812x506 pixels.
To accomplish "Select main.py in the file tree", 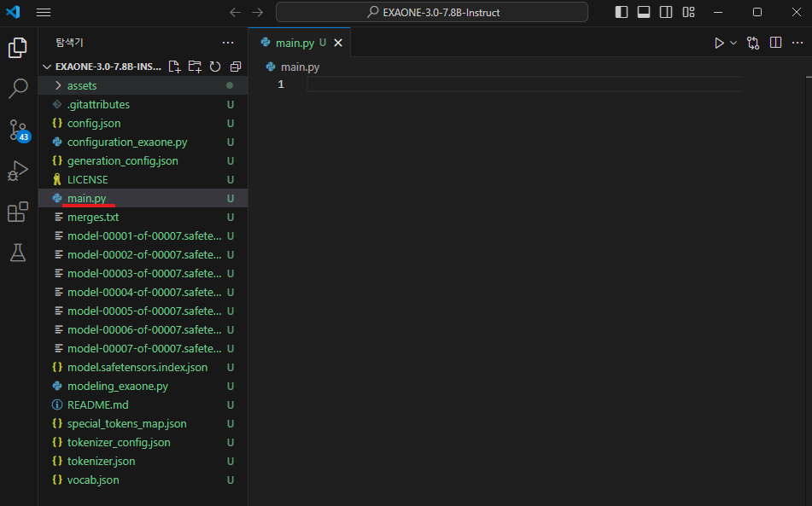I will coord(143,198).
